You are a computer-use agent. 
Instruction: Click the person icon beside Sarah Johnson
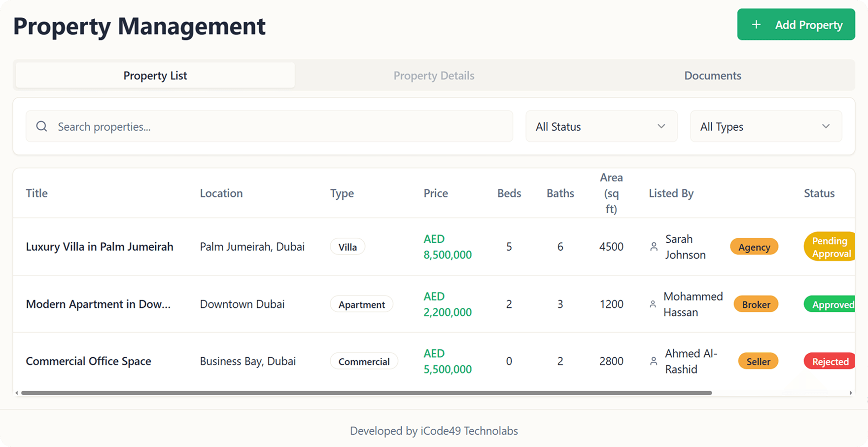(x=654, y=247)
